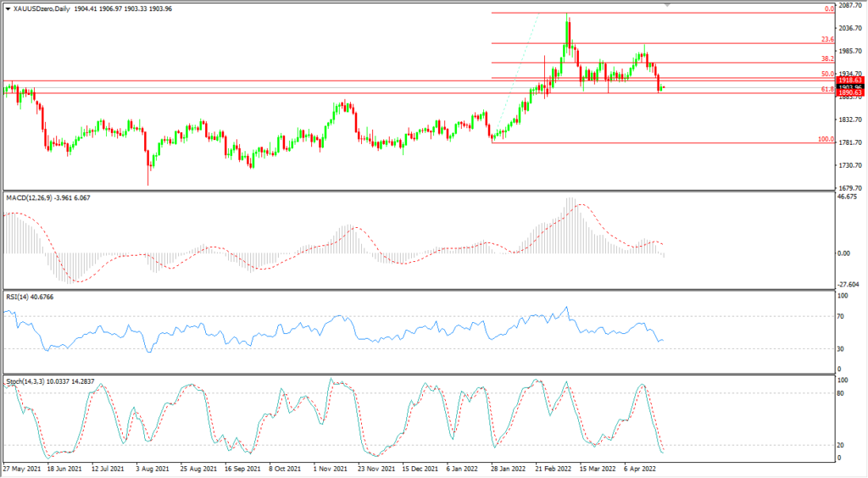The height and width of the screenshot is (478, 868).
Task: Click the 70 level on RSI scale
Action: point(840,316)
